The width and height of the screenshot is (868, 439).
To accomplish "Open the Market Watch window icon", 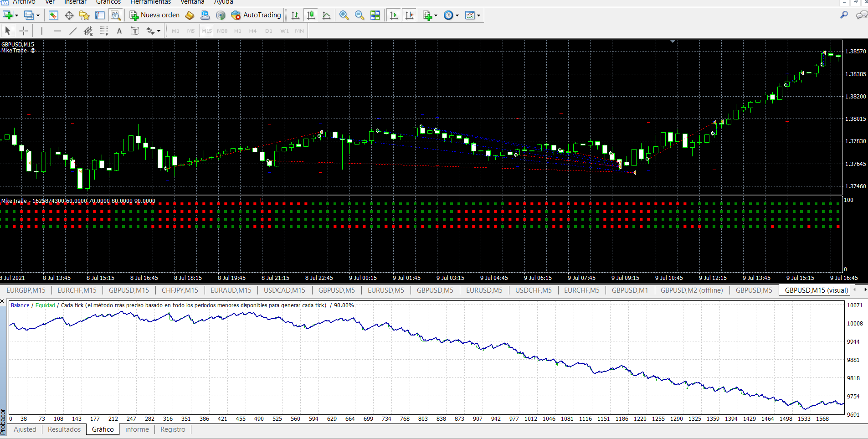I will pyautogui.click(x=53, y=15).
